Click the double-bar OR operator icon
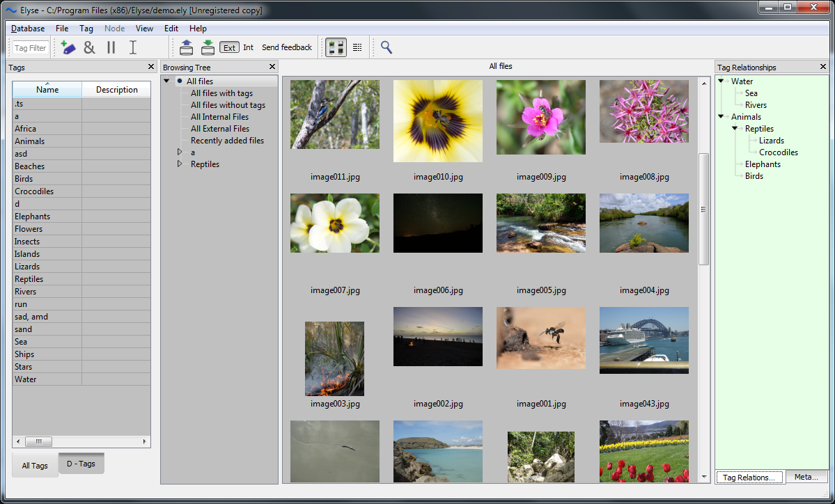 tap(111, 47)
